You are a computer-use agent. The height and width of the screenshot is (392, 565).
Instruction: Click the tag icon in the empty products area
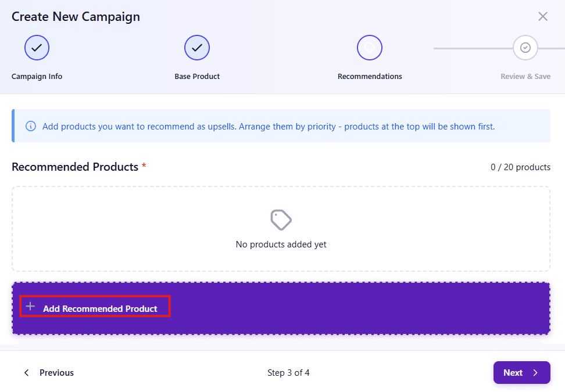[281, 220]
